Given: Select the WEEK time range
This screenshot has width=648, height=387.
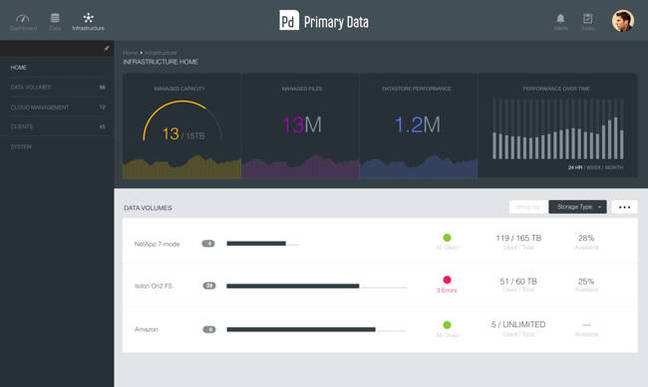Looking at the screenshot, I should [x=594, y=167].
